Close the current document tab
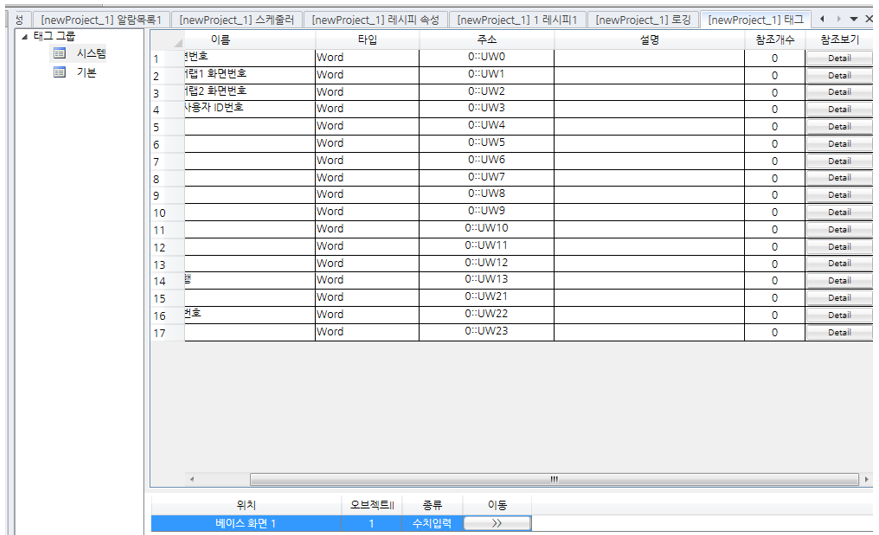The image size is (879, 535). [x=869, y=19]
